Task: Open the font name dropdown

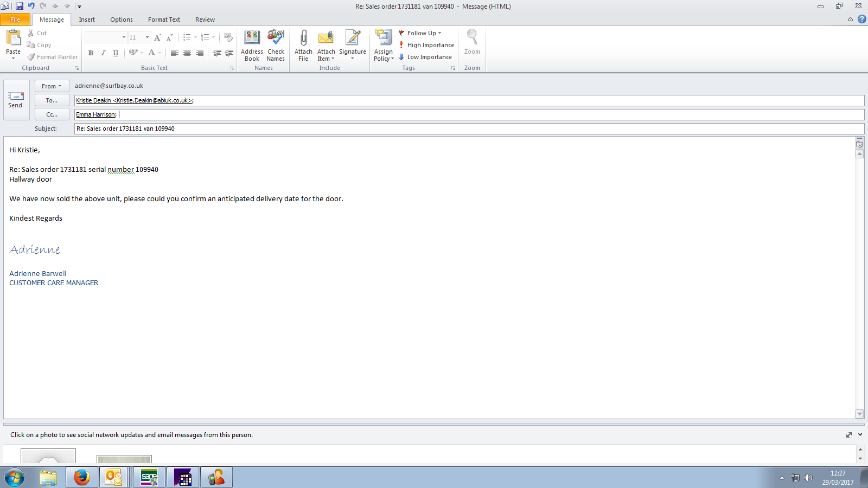Action: click(124, 37)
